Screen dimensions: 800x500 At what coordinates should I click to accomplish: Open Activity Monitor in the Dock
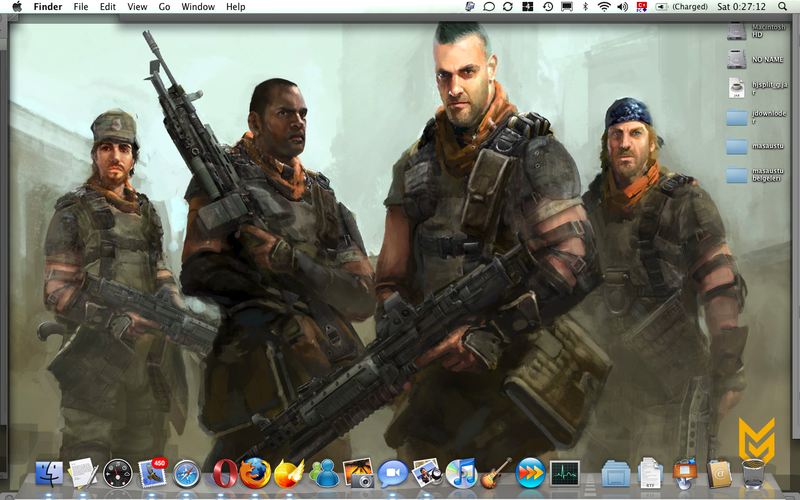coord(564,473)
